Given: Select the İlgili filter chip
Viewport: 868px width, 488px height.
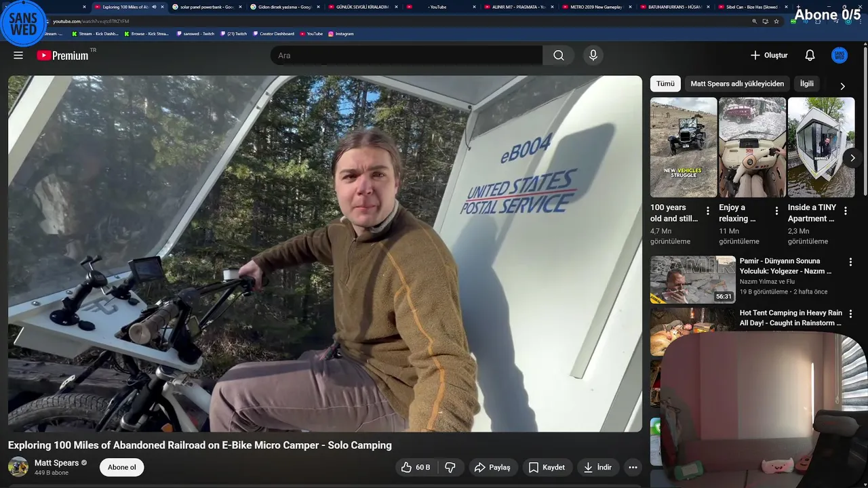Looking at the screenshot, I should pos(807,84).
